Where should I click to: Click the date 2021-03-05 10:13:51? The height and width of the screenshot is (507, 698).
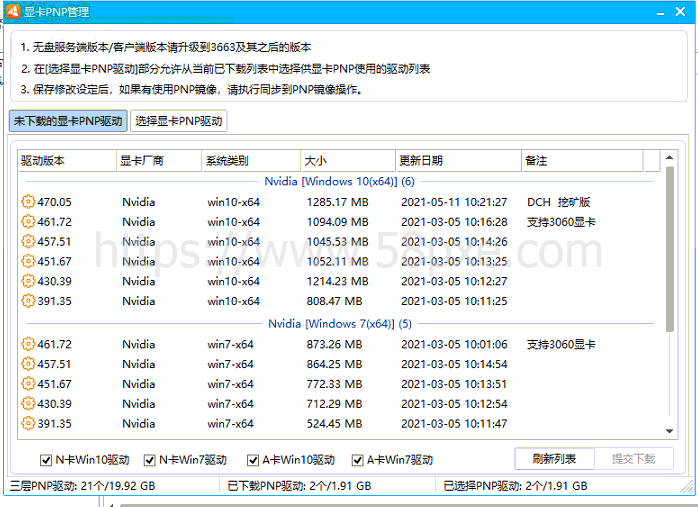pos(454,384)
